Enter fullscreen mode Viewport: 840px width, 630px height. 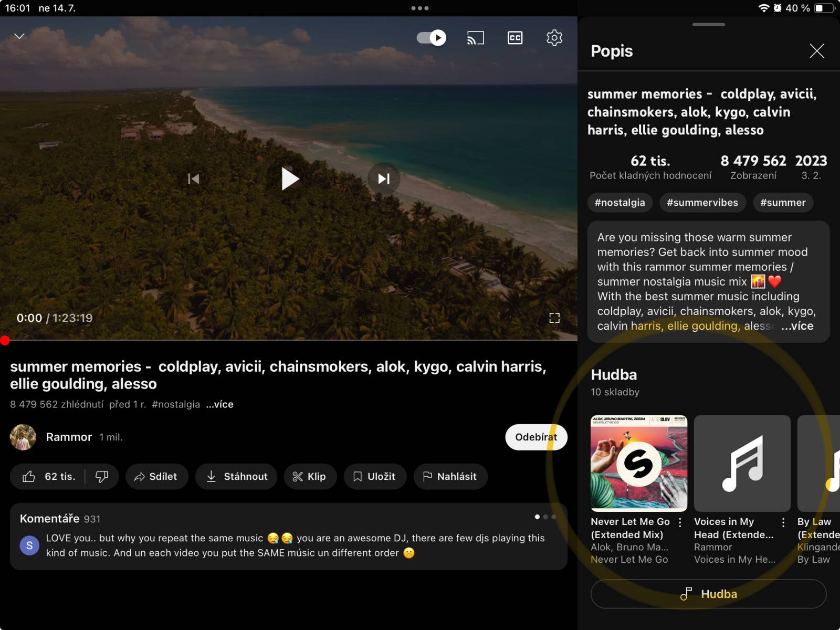pos(554,318)
